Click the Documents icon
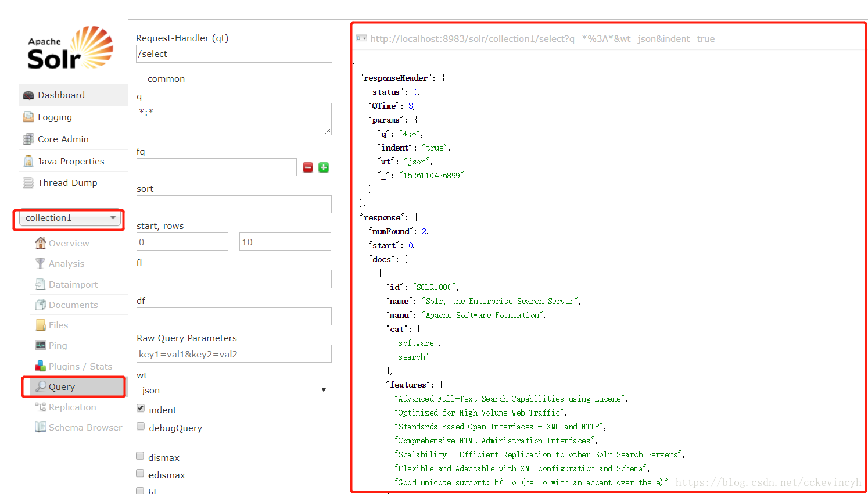The image size is (868, 494). coord(41,305)
